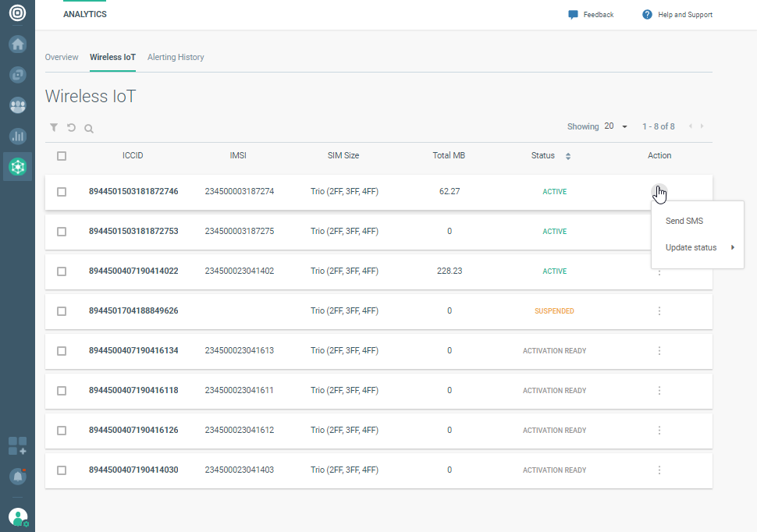Viewport: 757px width, 532px height.
Task: Sort the table by Status column
Action: coord(568,156)
